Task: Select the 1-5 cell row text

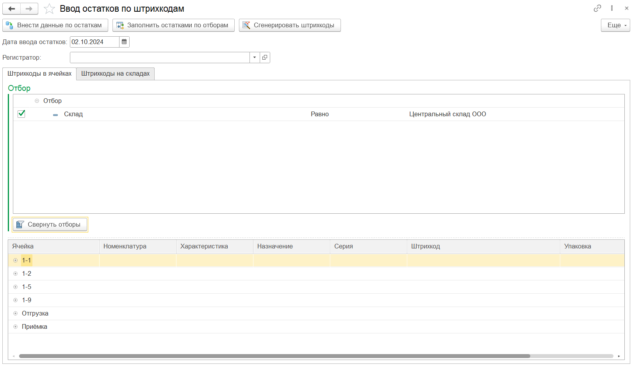Action: (27, 287)
